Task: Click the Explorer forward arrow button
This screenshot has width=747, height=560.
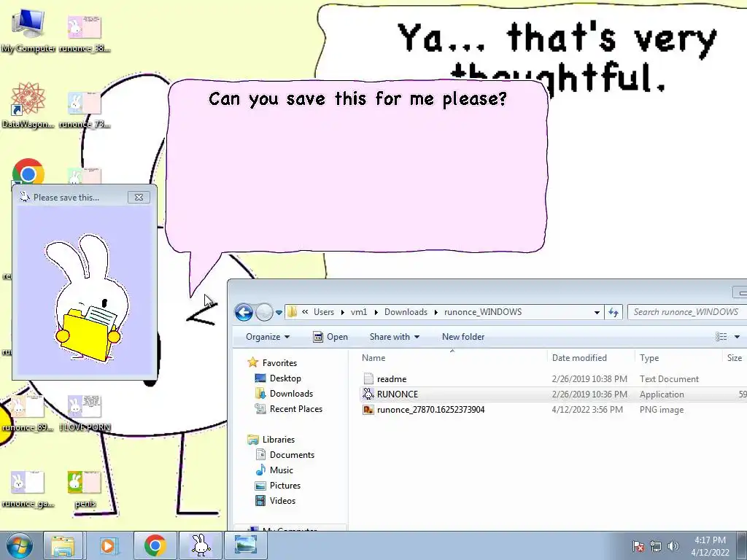Action: click(x=264, y=312)
